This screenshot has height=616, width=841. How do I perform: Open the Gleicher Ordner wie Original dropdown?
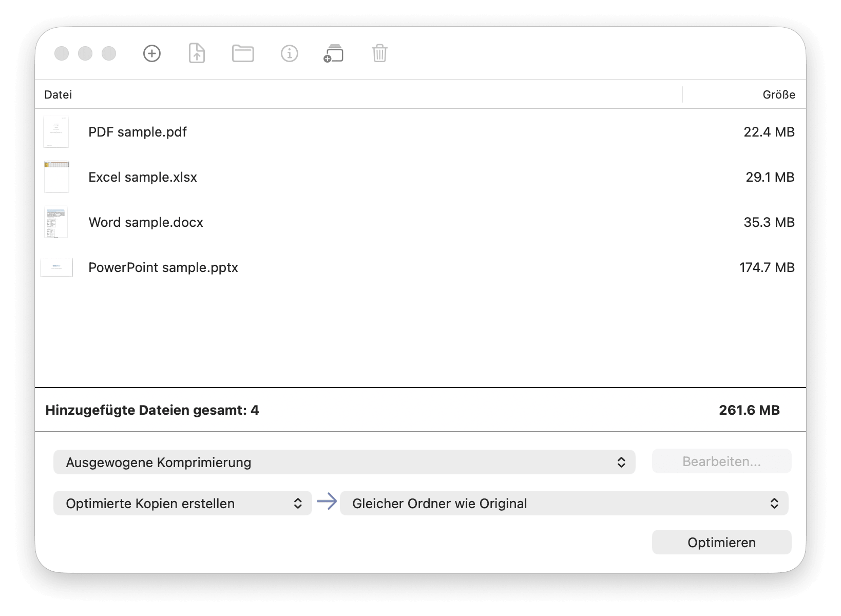[x=564, y=503]
